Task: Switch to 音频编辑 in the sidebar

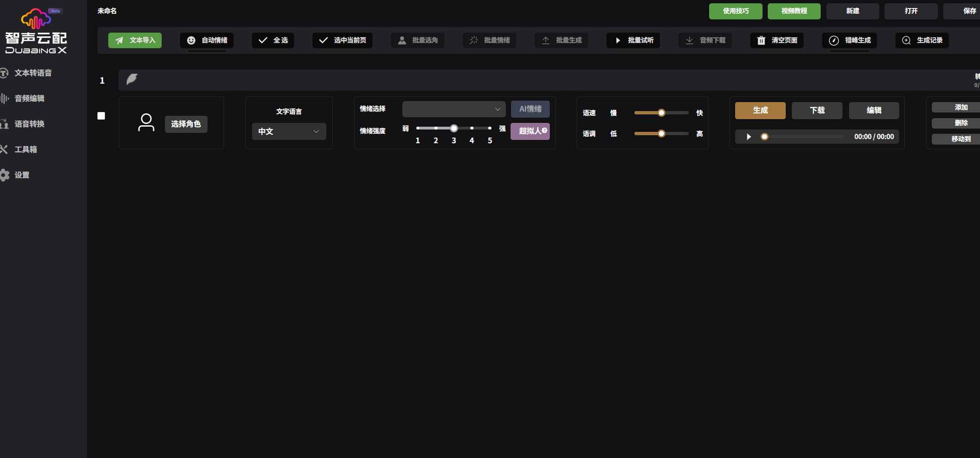Action: point(29,98)
